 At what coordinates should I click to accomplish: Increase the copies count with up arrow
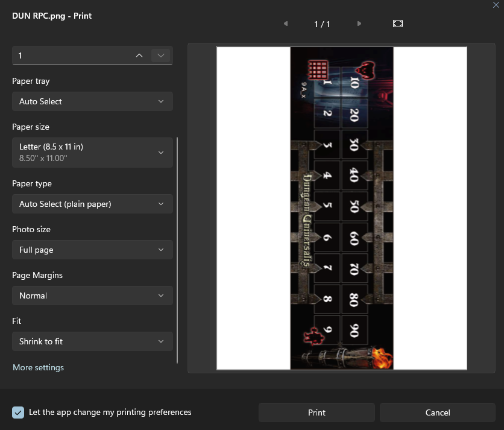139,55
